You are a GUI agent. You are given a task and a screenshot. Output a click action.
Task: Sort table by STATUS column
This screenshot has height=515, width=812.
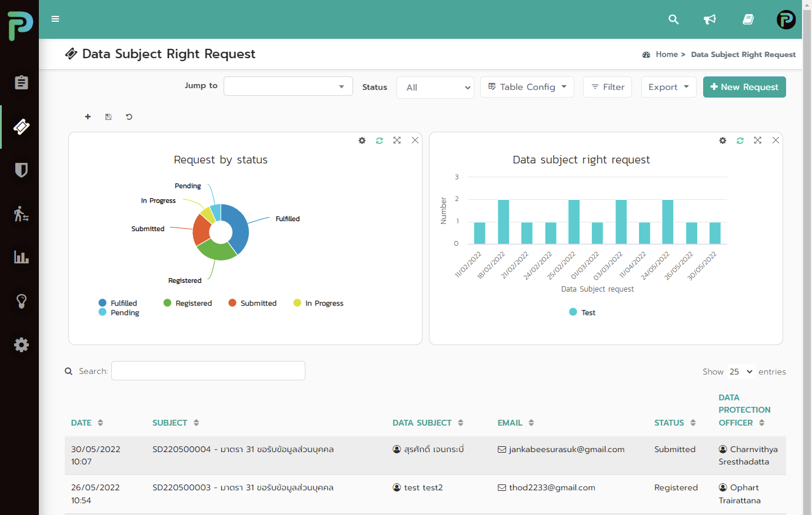point(675,423)
